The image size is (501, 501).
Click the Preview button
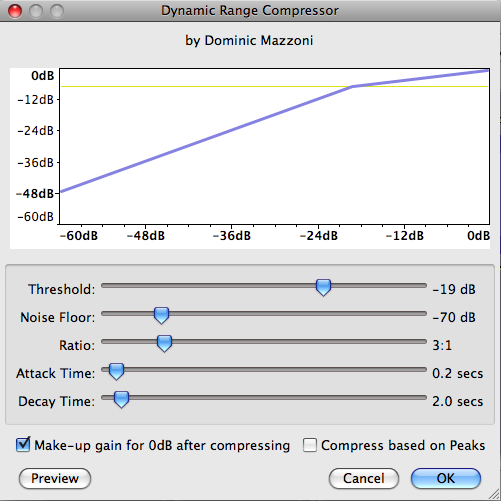click(55, 479)
